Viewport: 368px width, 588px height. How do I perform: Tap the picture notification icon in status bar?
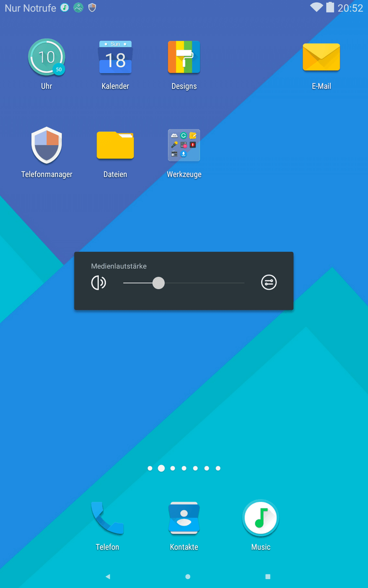click(x=78, y=8)
